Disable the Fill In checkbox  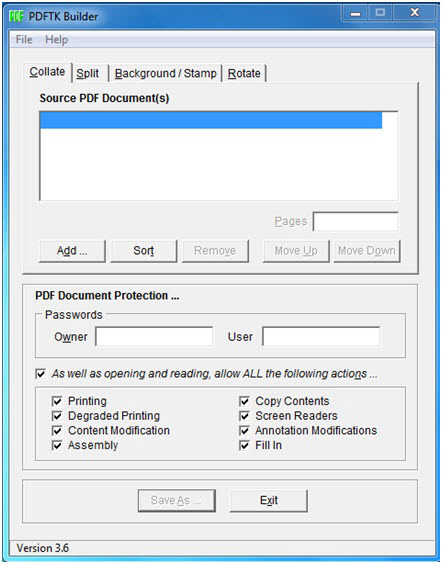[x=244, y=445]
